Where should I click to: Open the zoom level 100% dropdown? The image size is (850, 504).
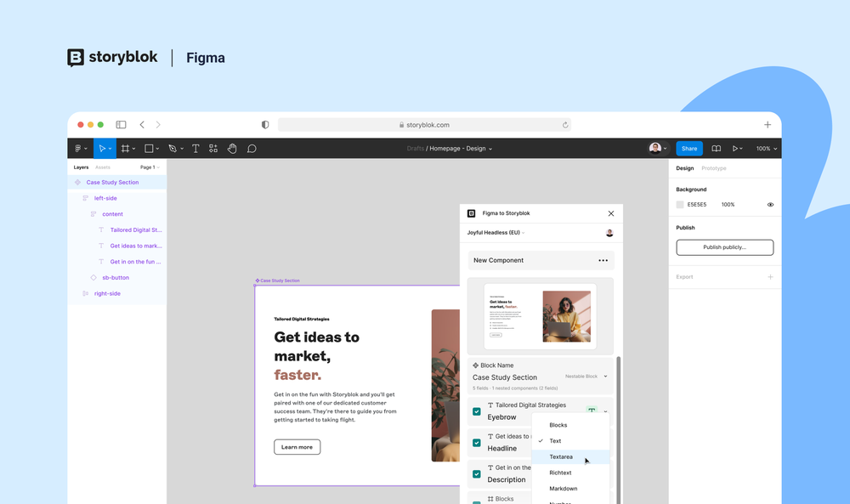(767, 149)
